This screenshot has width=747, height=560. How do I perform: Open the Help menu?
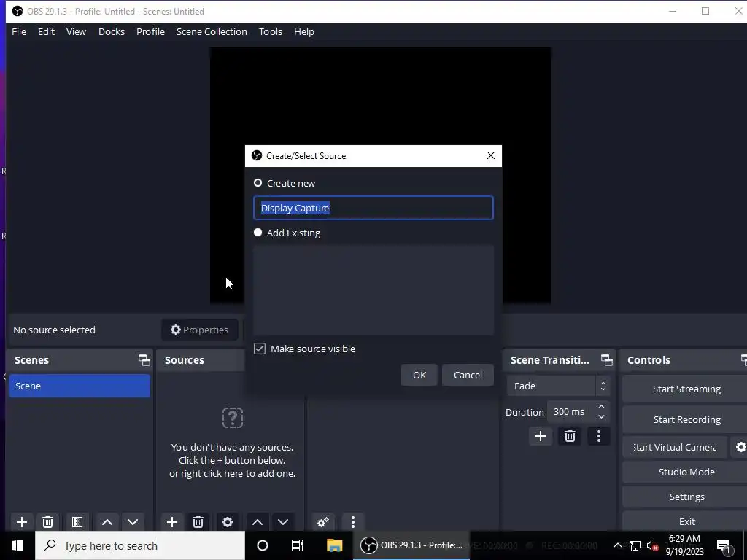pos(304,31)
